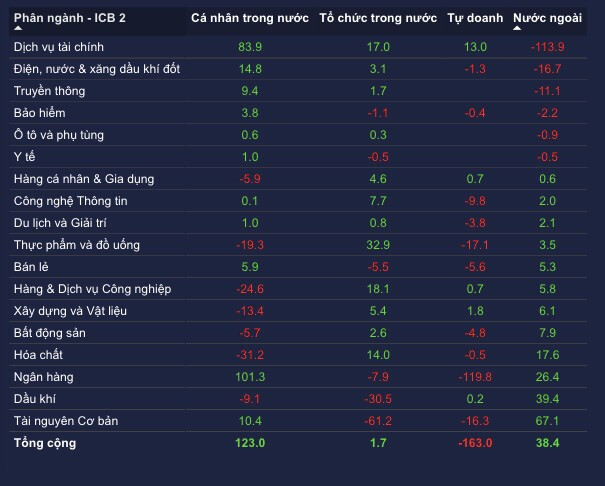Click the Dầu khí sector name
The width and height of the screenshot is (605, 486).
click(36, 399)
